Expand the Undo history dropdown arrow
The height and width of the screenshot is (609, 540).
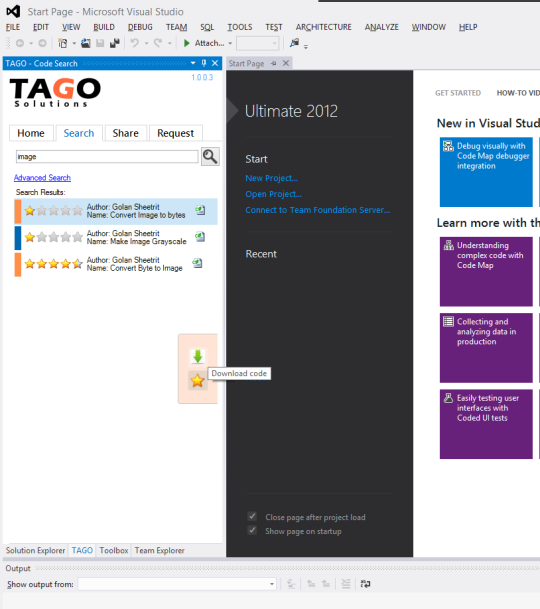click(146, 43)
